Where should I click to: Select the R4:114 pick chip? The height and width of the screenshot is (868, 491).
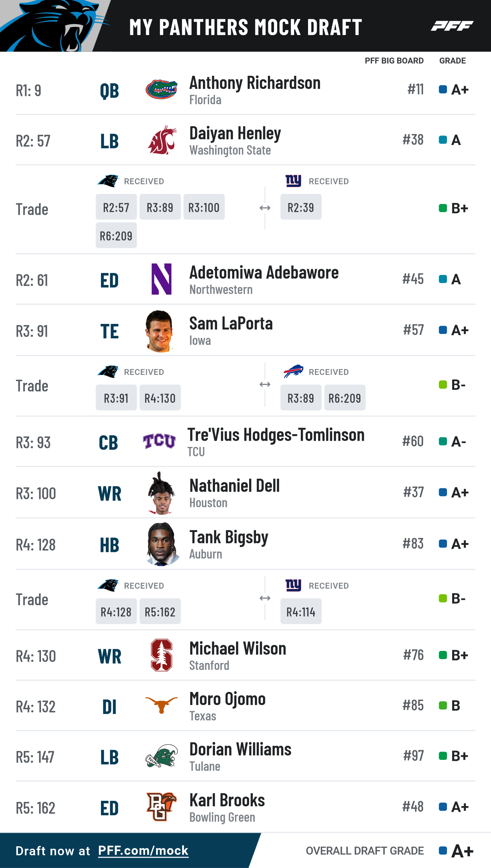coord(301,611)
